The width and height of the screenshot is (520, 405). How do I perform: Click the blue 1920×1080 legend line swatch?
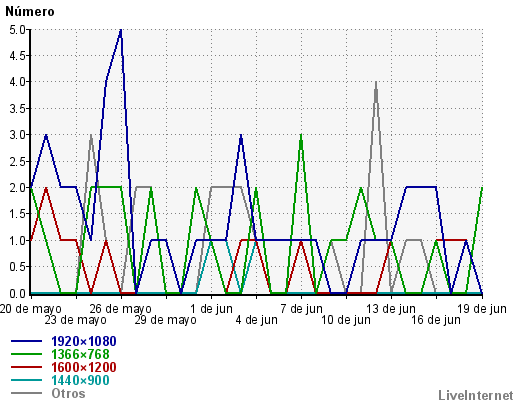27,341
